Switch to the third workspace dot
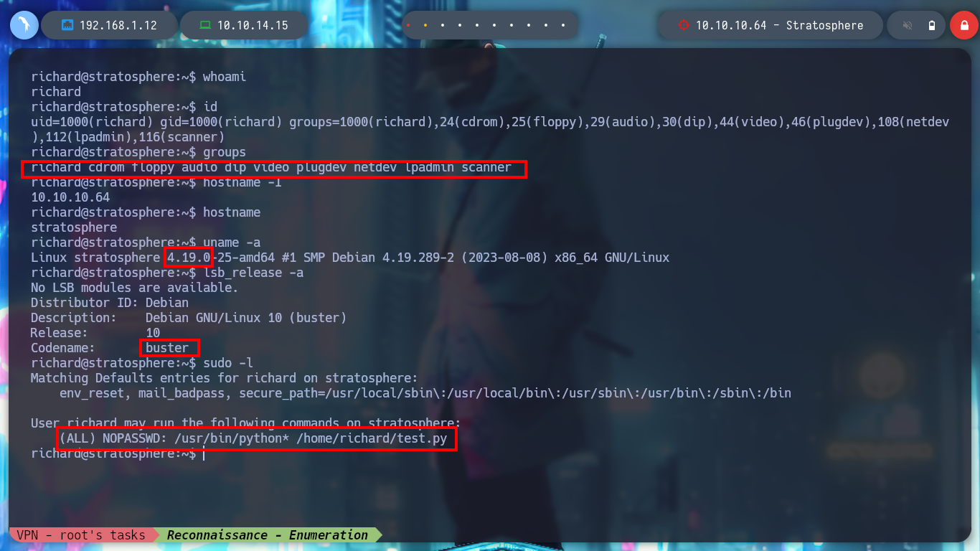This screenshot has width=980, height=551. tap(443, 26)
